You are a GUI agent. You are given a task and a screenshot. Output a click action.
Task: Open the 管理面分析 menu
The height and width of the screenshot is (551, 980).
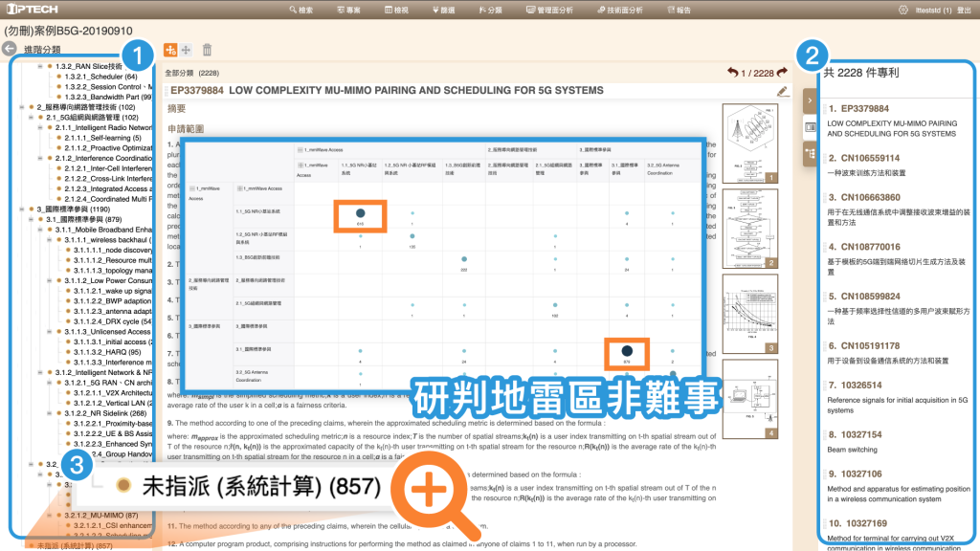pos(549,10)
